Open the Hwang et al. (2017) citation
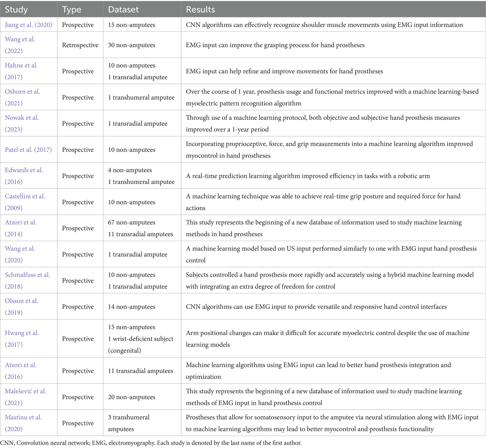The image size is (486, 448). point(22,333)
